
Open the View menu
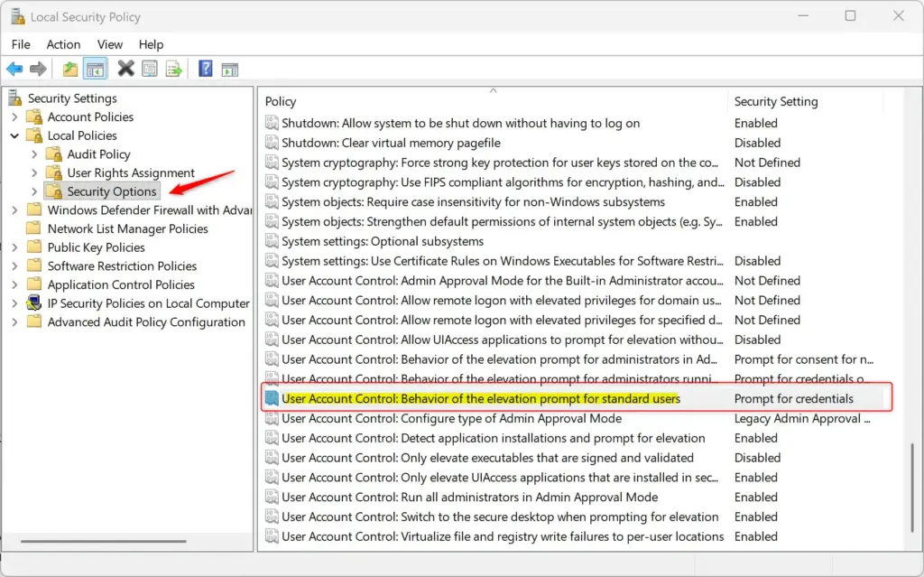click(109, 44)
